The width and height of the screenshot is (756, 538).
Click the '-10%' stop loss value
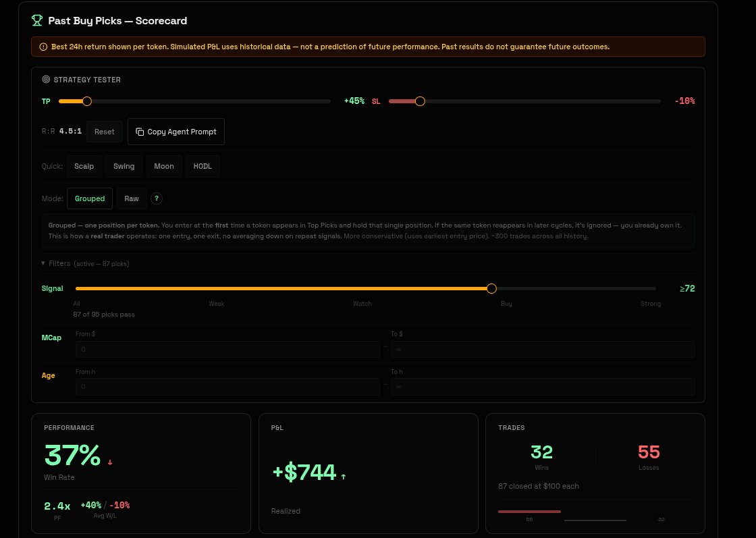point(684,101)
